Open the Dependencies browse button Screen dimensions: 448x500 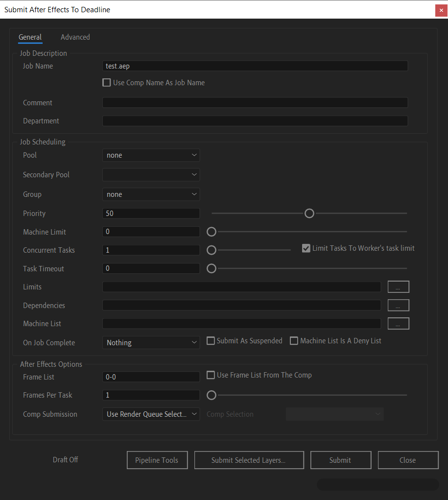click(x=398, y=306)
